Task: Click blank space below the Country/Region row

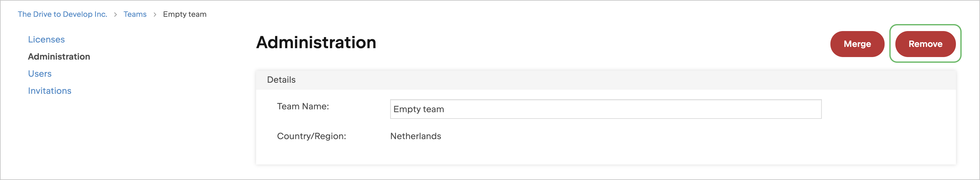Action: [532, 154]
